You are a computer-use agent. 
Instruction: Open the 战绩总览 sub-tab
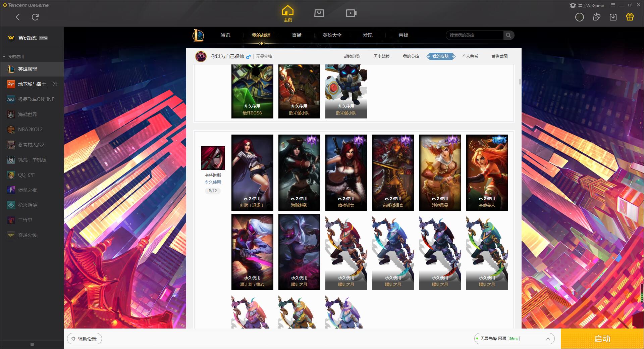(x=352, y=56)
